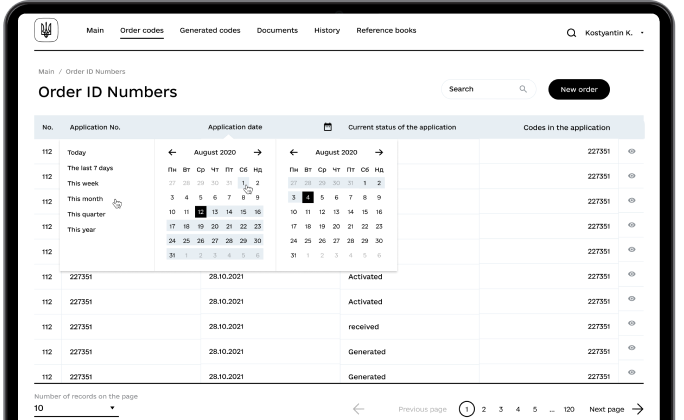Select the This month preset

(x=85, y=199)
